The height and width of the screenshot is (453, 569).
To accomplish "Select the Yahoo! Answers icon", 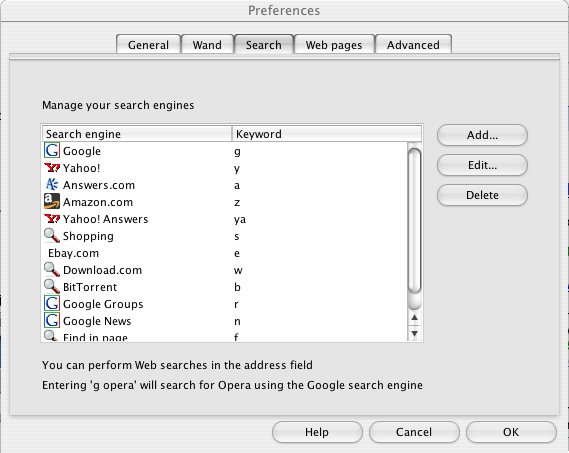I will tap(52, 219).
